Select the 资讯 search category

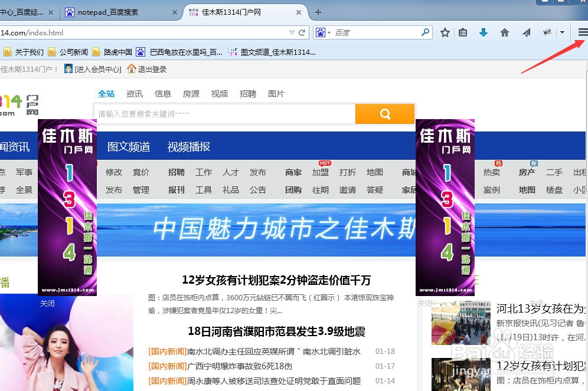(x=134, y=94)
